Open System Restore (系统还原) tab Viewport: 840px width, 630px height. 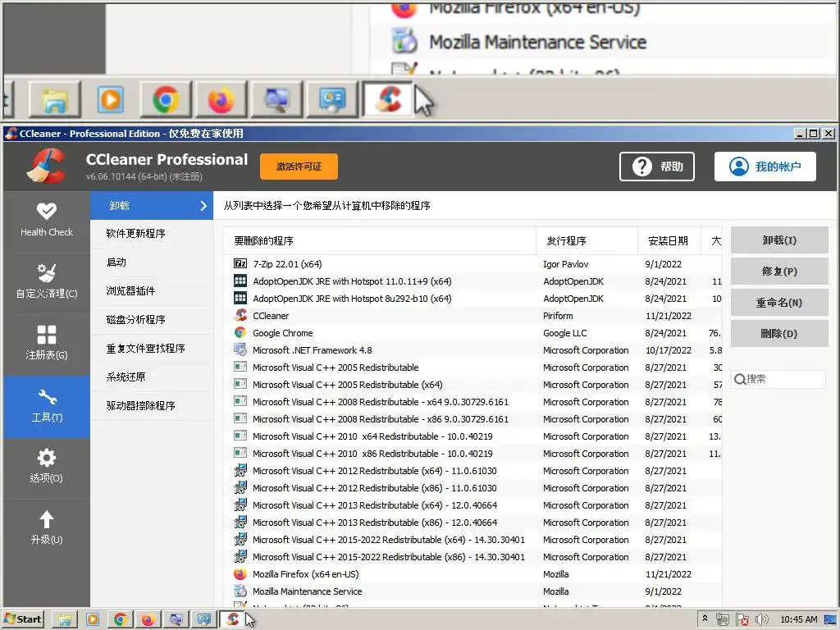pyautogui.click(x=152, y=377)
